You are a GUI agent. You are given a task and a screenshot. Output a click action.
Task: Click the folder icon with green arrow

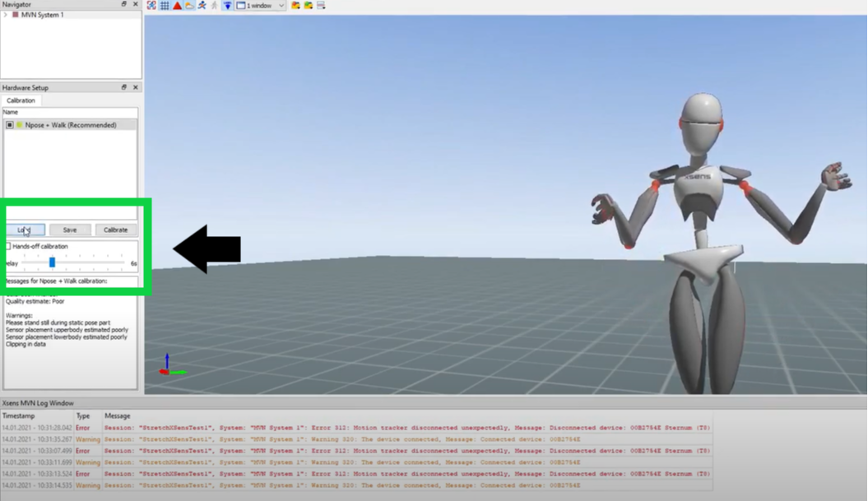[x=306, y=6]
